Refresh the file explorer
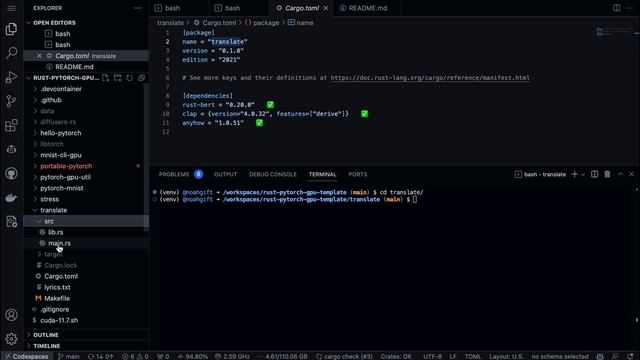Image resolution: width=640 pixels, height=360 pixels. click(x=129, y=78)
